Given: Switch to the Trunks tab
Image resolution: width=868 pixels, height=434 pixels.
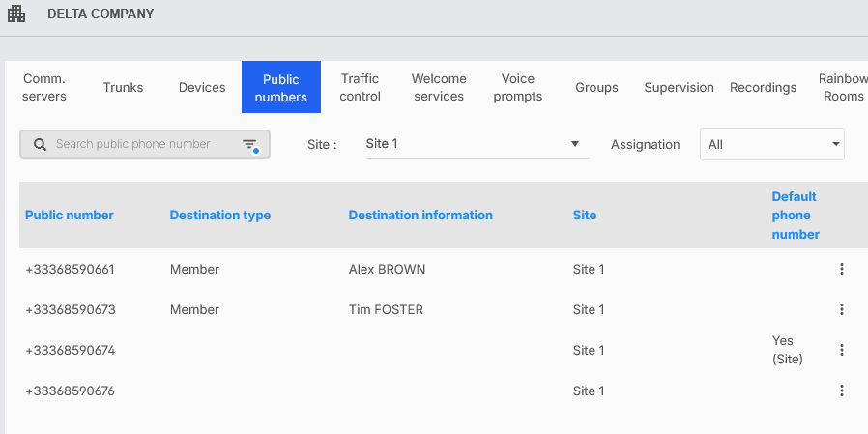Looking at the screenshot, I should coord(123,88).
